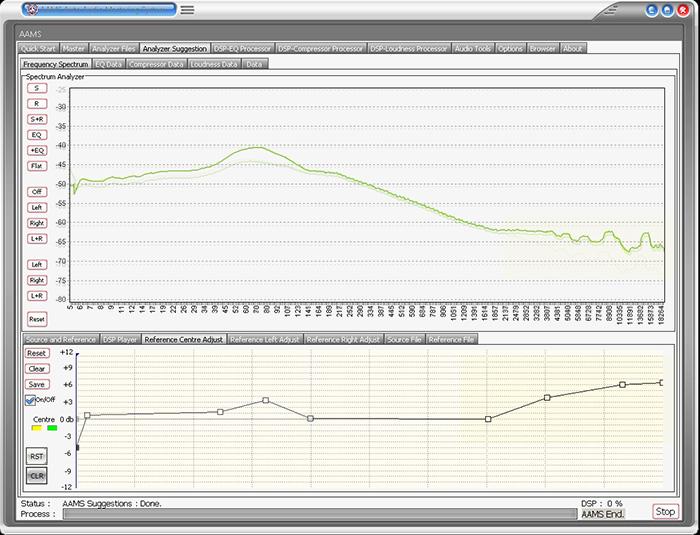Open the DSP-Compressor Processor tab
This screenshot has height=535, width=700.
(321, 49)
